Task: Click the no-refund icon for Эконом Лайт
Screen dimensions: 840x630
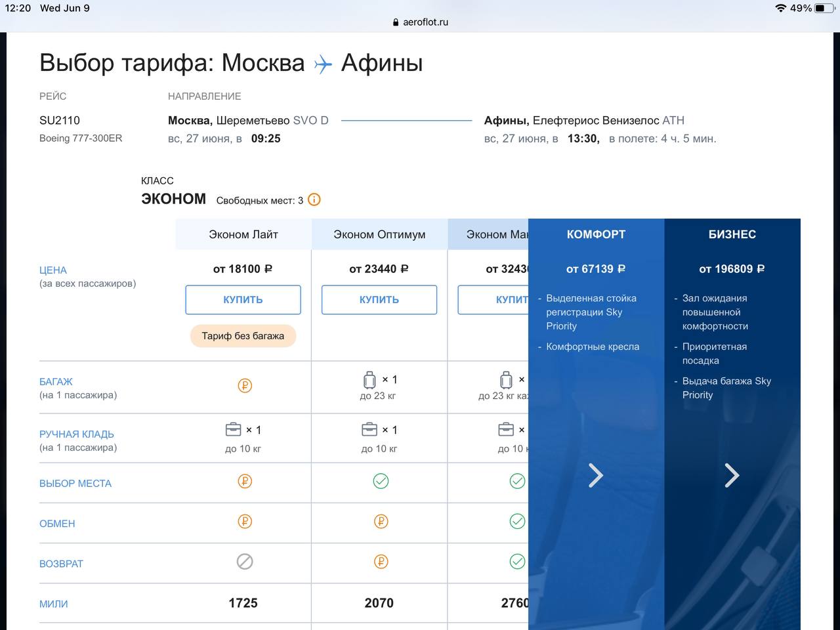Action: (x=245, y=562)
